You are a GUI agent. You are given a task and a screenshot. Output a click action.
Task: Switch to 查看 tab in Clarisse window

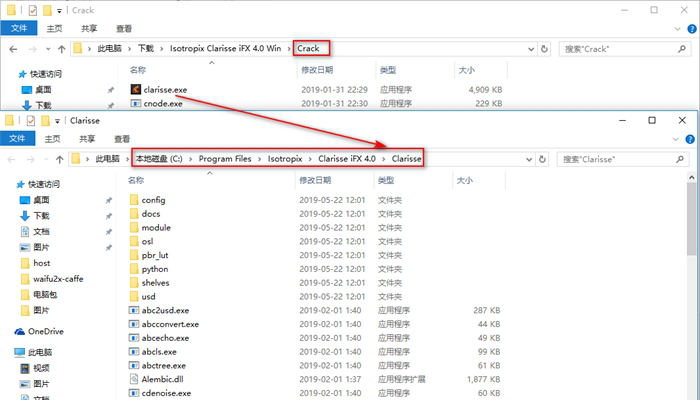click(122, 138)
